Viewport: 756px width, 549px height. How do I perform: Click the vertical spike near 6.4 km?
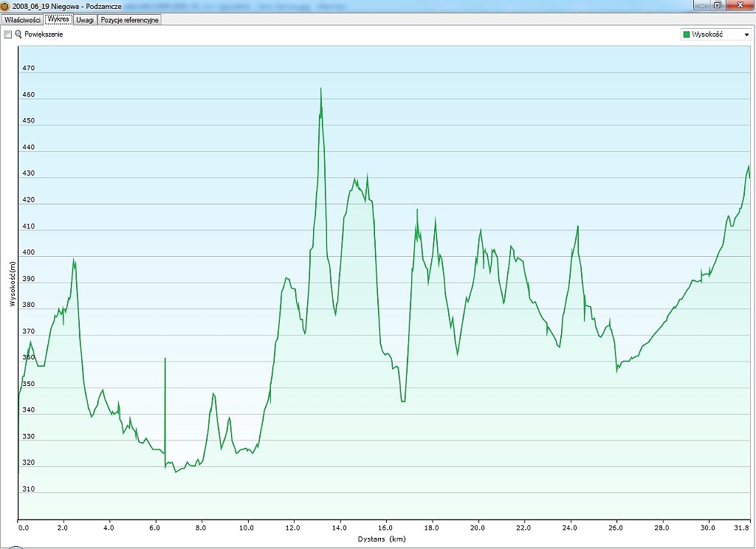pos(165,369)
